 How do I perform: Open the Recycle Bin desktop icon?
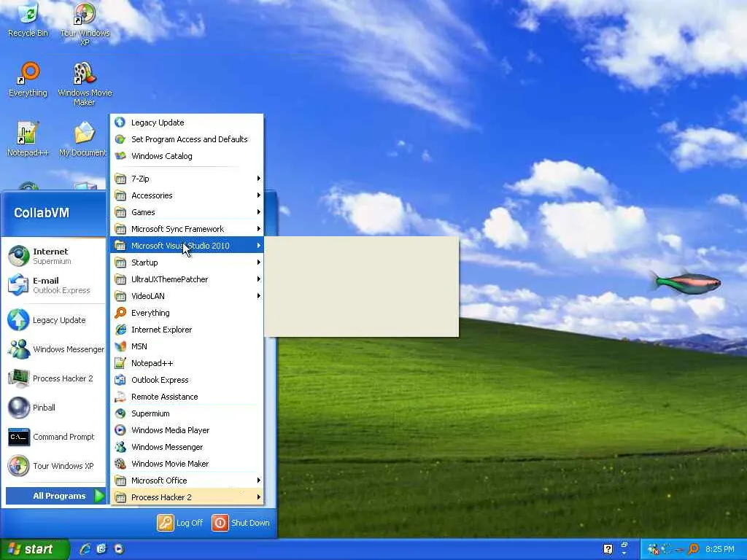(x=28, y=19)
